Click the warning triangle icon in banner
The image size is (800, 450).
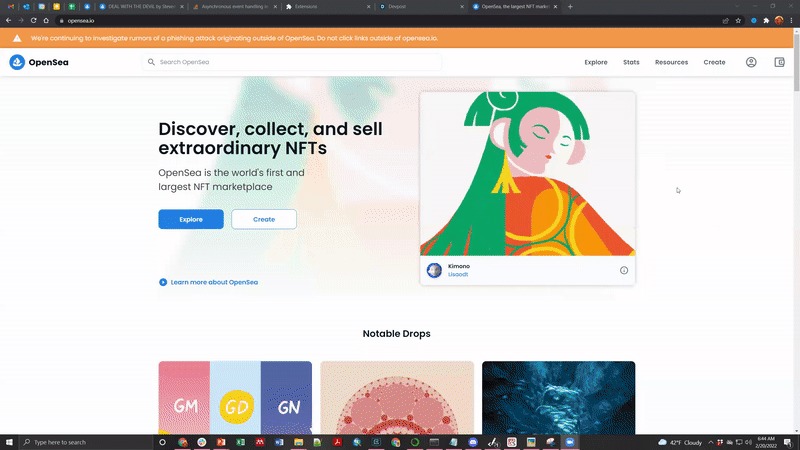[17, 38]
